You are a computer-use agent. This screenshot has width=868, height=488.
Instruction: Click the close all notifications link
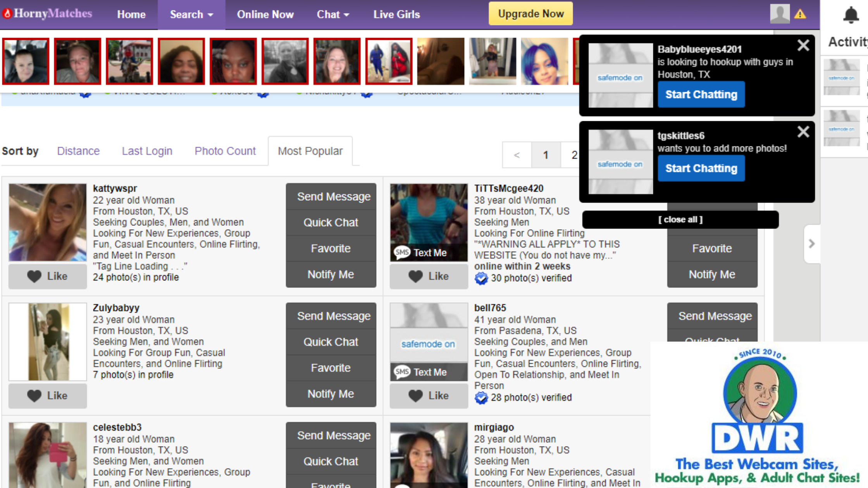(680, 220)
